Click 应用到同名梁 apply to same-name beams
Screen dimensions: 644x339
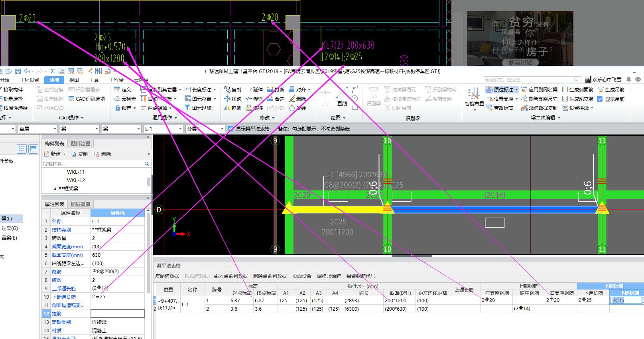click(x=539, y=89)
